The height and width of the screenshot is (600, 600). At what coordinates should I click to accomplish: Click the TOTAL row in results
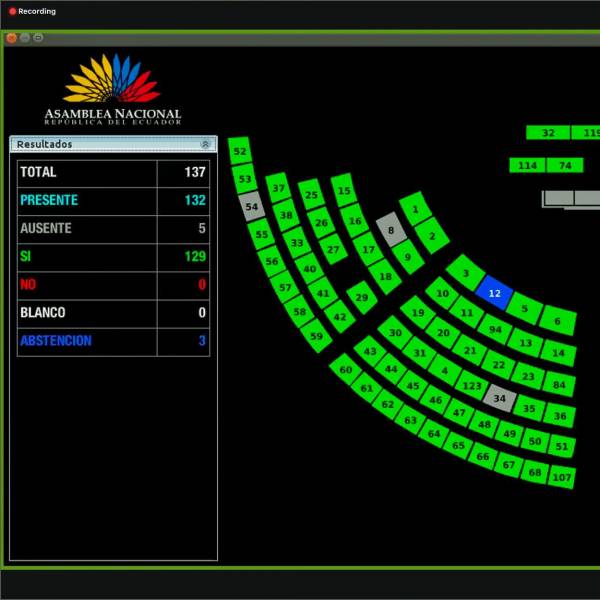pyautogui.click(x=112, y=172)
